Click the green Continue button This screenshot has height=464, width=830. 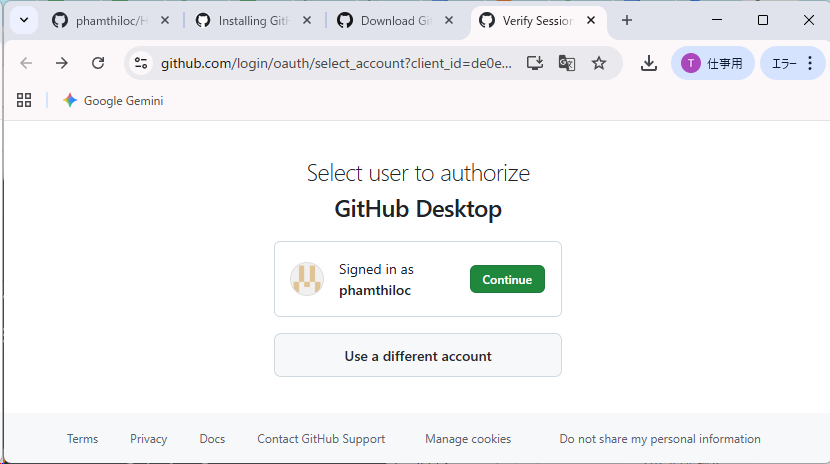[507, 279]
